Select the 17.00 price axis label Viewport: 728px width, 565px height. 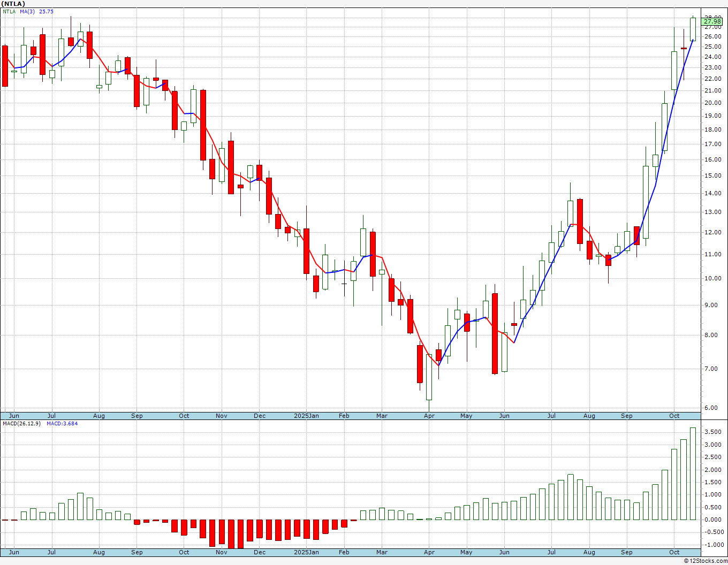[712, 144]
